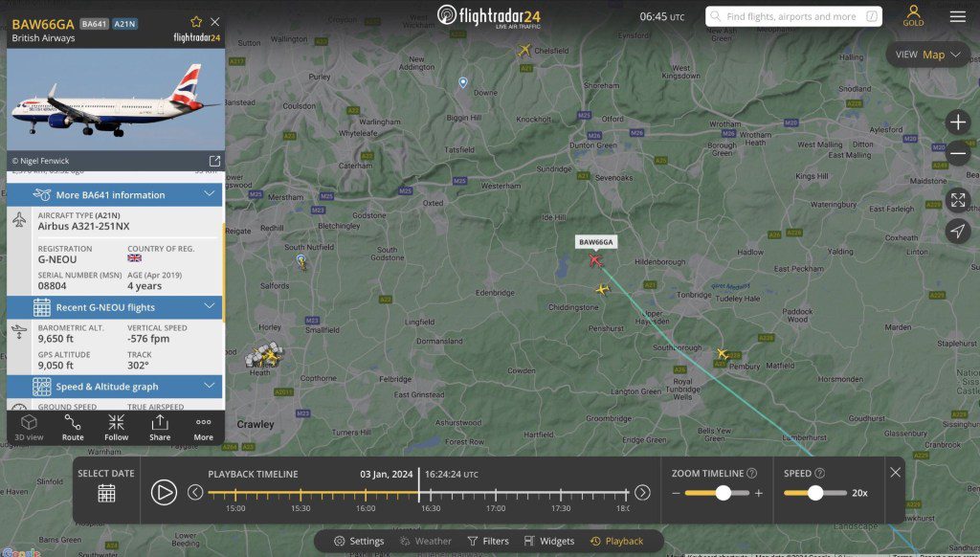The image size is (980, 557).
Task: Open Weather in bottom toolbar
Action: pyautogui.click(x=425, y=541)
